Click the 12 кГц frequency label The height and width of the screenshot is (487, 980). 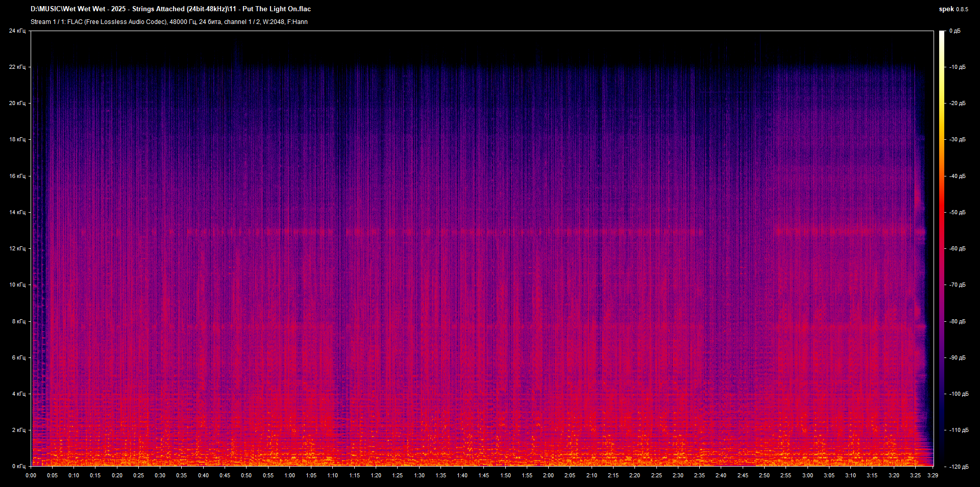[x=17, y=248]
